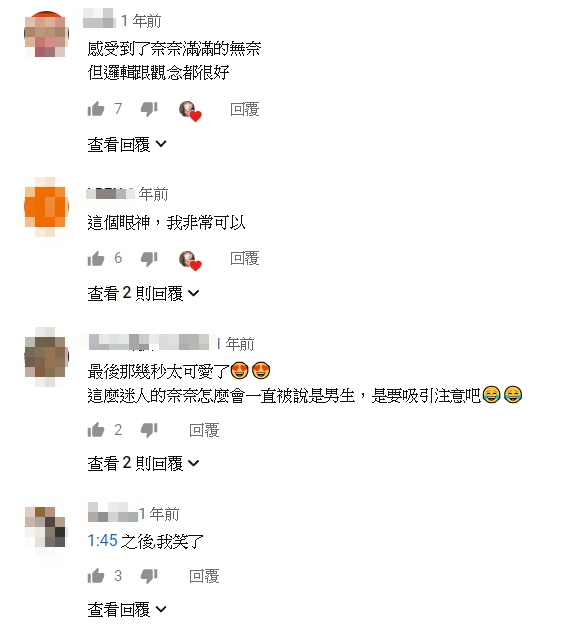Expand 查看回覆 under the last comment

pos(127,609)
